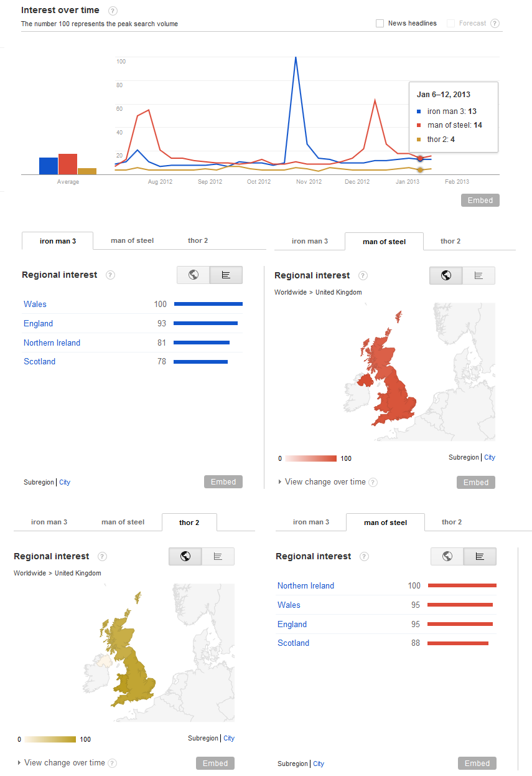Viewport: 532px width, 776px height.
Task: Tick the Forecast checkbox
Action: point(451,24)
